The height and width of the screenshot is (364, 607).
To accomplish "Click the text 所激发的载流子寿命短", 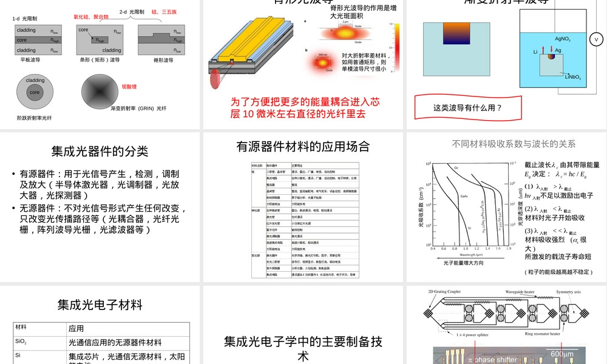I will click(558, 257).
